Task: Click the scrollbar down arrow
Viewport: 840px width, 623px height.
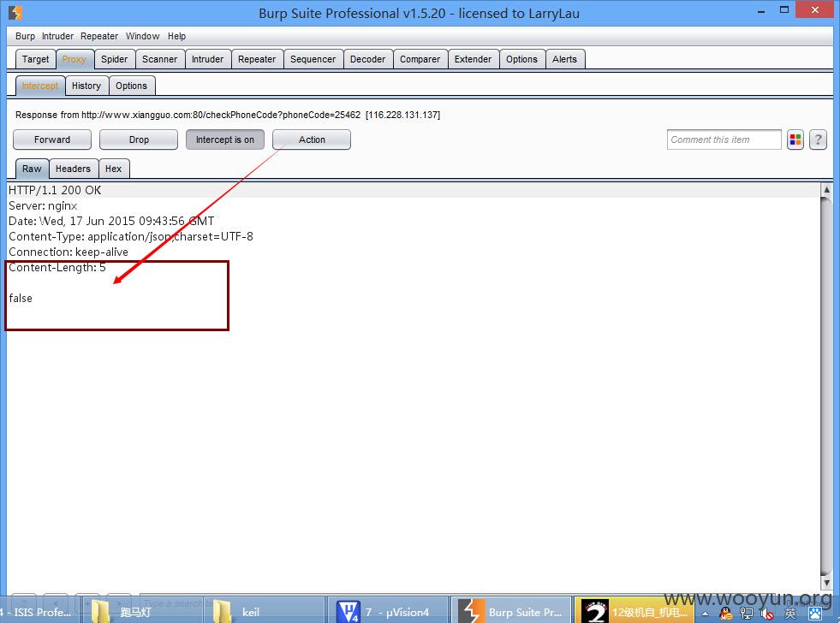Action: tap(826, 582)
